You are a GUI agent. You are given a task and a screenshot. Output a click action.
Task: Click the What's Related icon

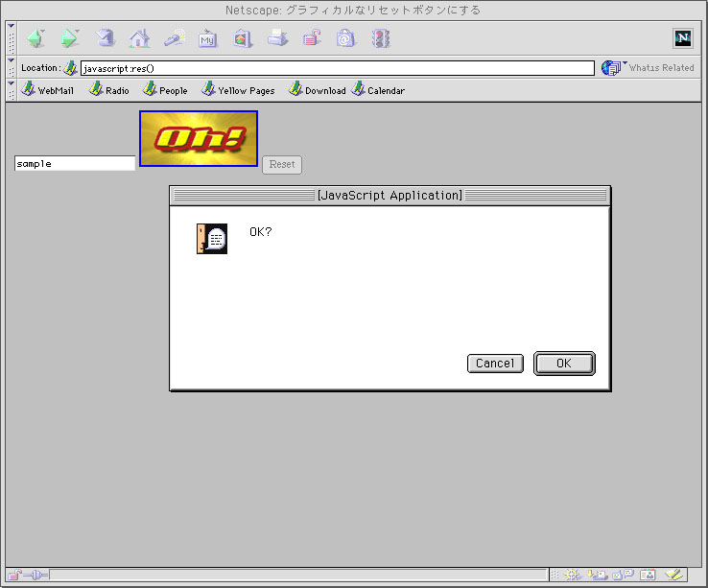point(611,68)
